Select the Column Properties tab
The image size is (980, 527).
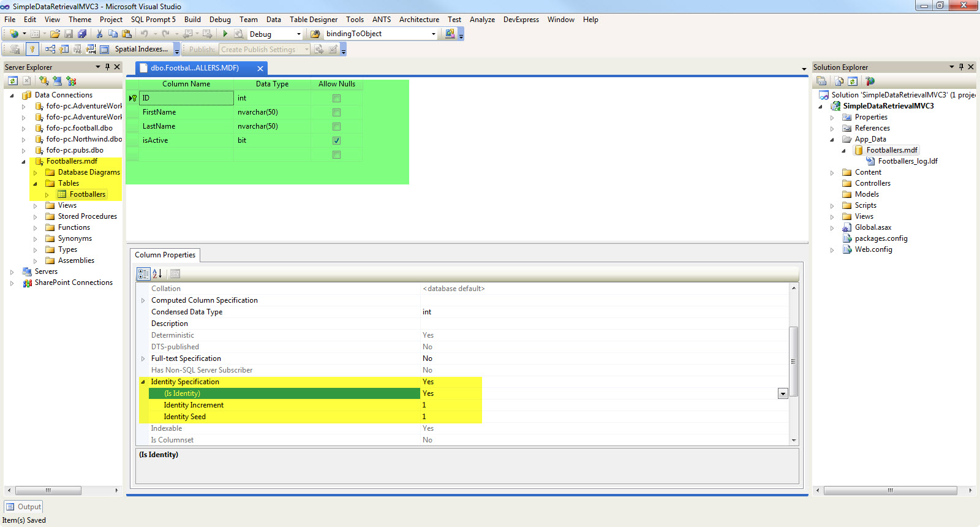(x=165, y=255)
